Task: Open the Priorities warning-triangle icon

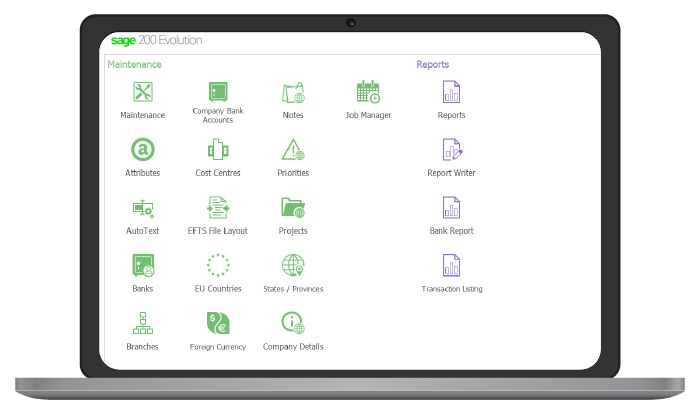Action: click(x=293, y=150)
